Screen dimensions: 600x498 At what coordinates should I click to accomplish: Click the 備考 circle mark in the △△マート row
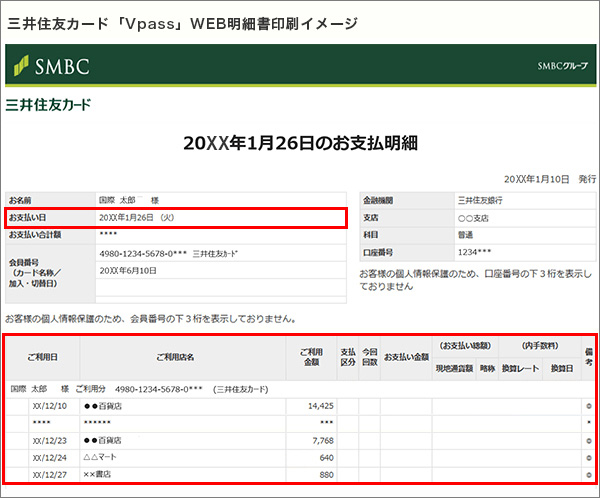(589, 458)
